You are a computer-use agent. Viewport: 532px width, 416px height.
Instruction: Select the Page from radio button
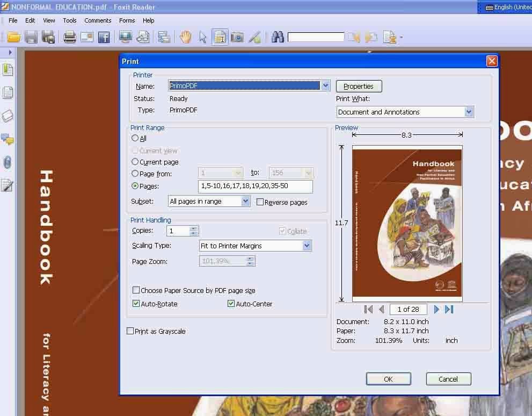(x=135, y=174)
